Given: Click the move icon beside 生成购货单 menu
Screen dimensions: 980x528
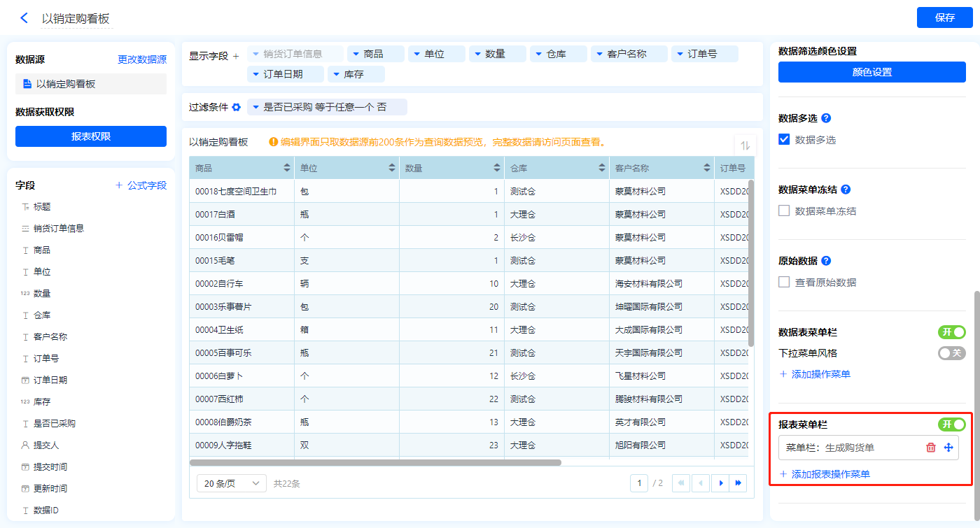Looking at the screenshot, I should [948, 448].
